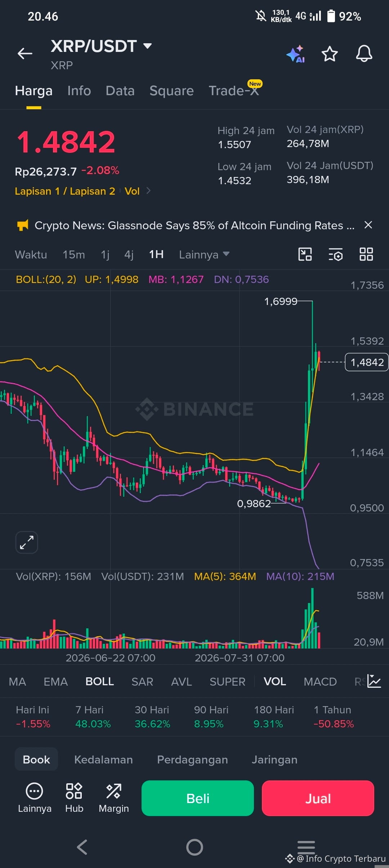The width and height of the screenshot is (389, 868).
Task: Tap the red Jual button
Action: (x=318, y=798)
